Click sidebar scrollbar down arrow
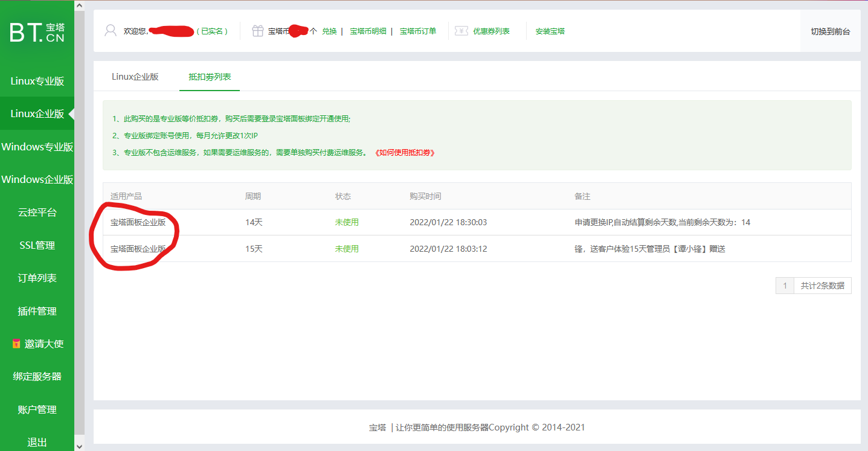Image resolution: width=868 pixels, height=451 pixels. tap(79, 446)
